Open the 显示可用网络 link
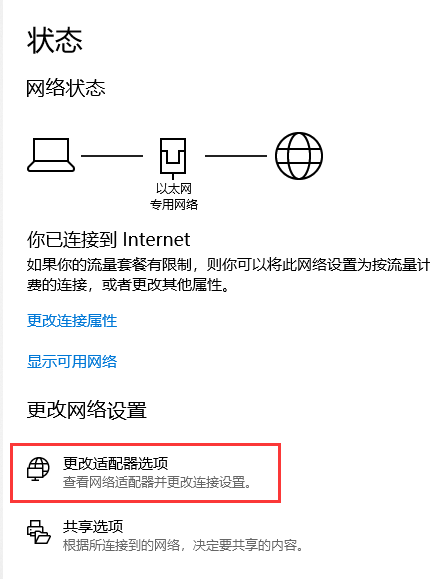This screenshot has height=579, width=430. (x=72, y=361)
